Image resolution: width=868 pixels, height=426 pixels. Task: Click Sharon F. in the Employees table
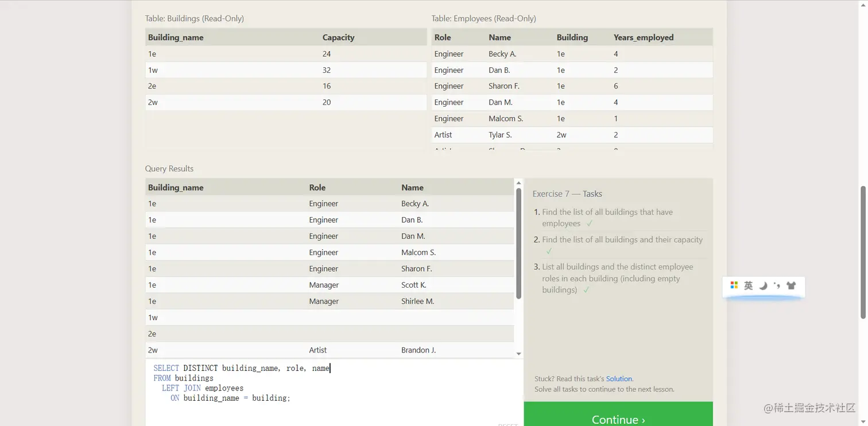tap(504, 86)
